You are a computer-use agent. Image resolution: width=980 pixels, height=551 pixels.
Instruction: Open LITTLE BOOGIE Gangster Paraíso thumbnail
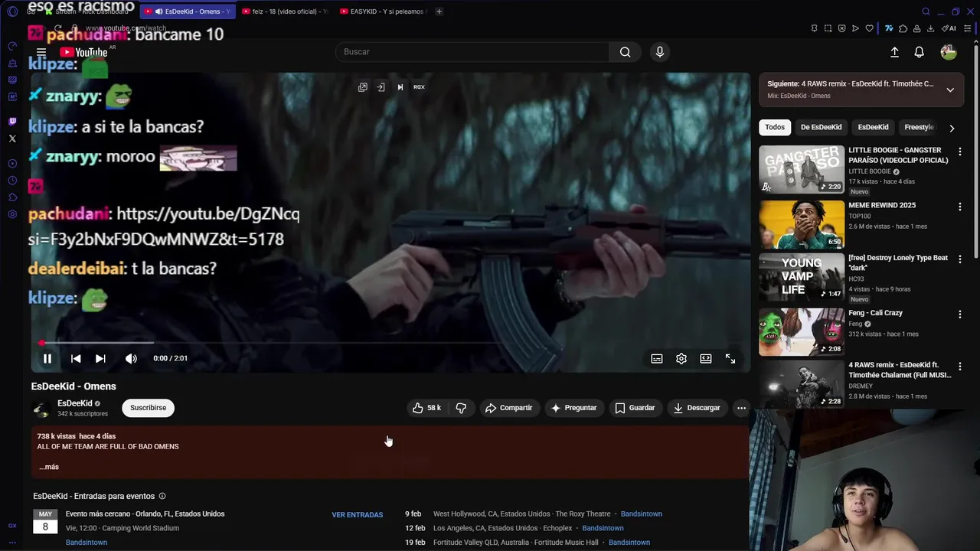pos(802,169)
